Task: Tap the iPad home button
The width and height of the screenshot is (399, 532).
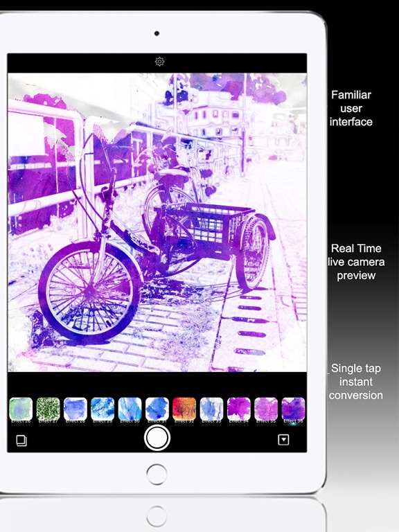Action: point(157,474)
